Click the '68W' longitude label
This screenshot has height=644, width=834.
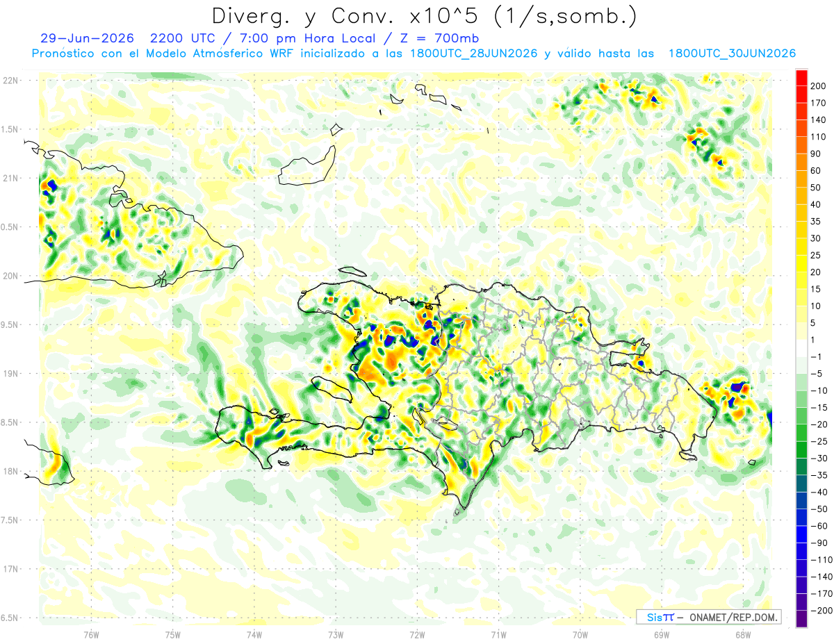click(x=742, y=634)
